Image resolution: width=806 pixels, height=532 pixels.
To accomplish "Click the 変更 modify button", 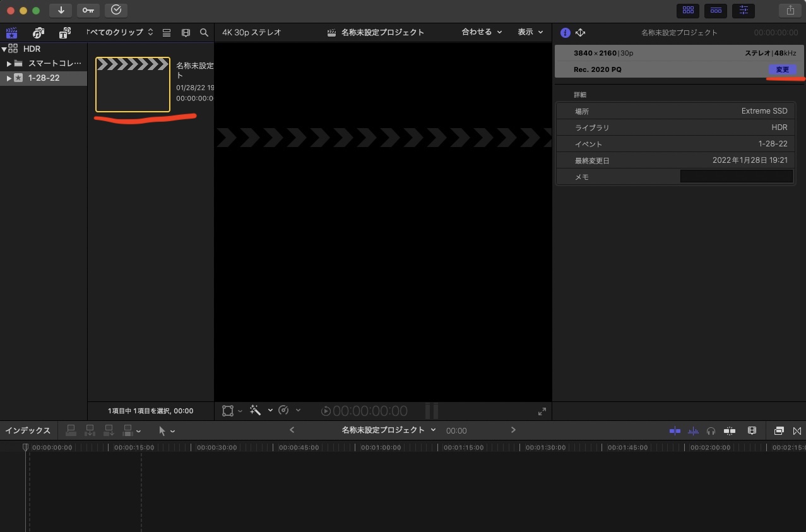I will point(783,69).
